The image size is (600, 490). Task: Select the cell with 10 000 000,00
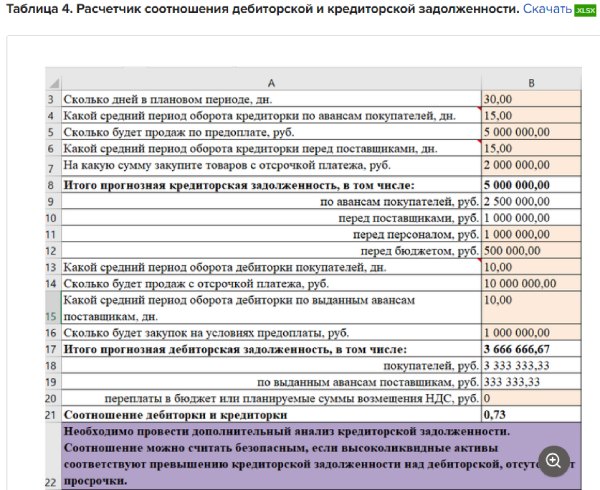(x=530, y=283)
